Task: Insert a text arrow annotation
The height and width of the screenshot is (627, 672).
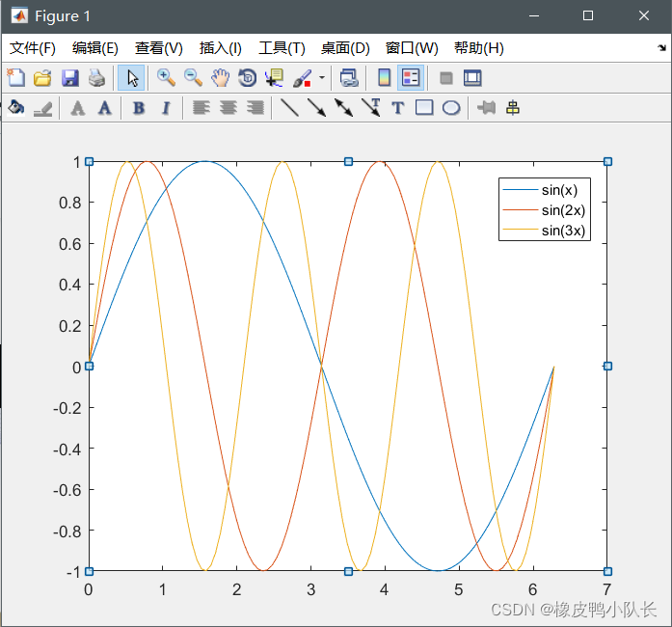Action: (371, 108)
